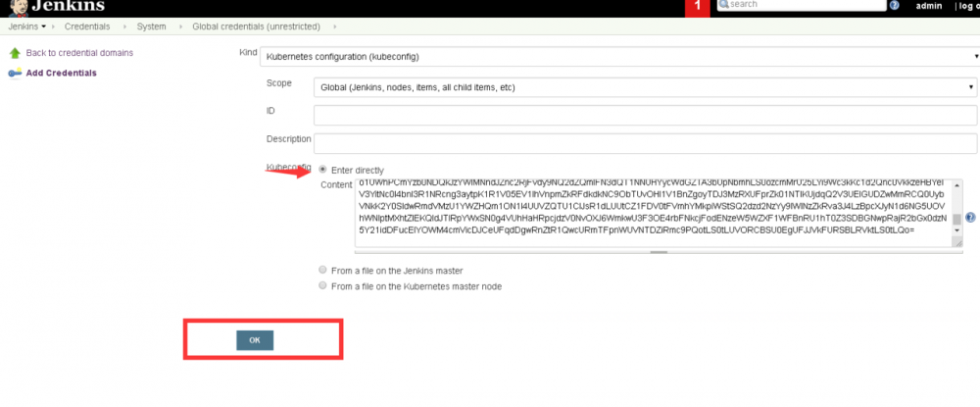
Task: Choose From a file on the Jenkins master
Action: pyautogui.click(x=322, y=270)
